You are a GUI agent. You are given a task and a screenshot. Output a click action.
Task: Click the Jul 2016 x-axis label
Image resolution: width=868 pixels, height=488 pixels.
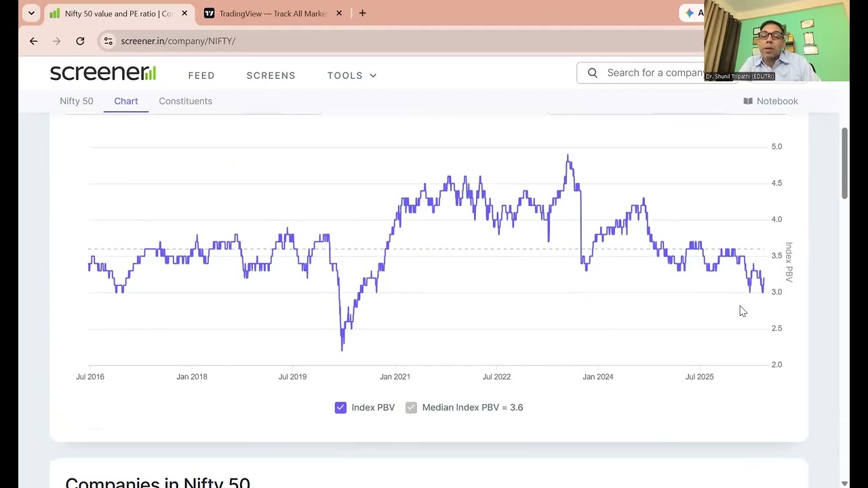point(90,376)
